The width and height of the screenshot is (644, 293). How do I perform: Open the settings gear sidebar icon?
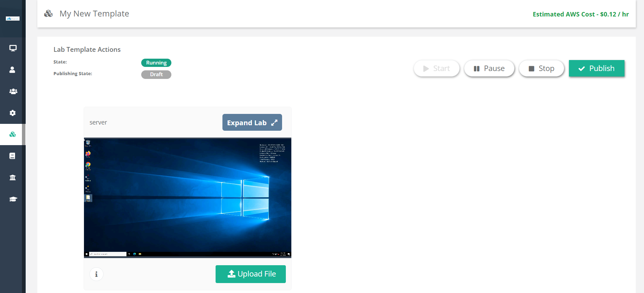13,113
